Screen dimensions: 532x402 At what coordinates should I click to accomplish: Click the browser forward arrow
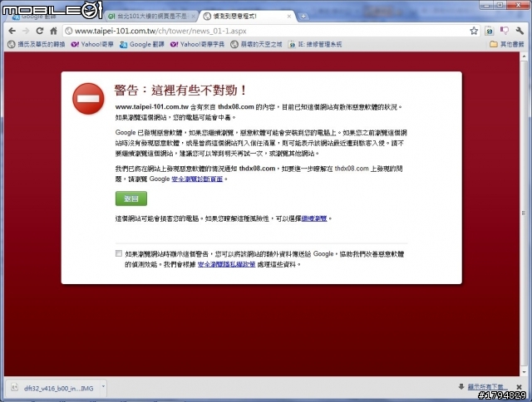(x=26, y=31)
